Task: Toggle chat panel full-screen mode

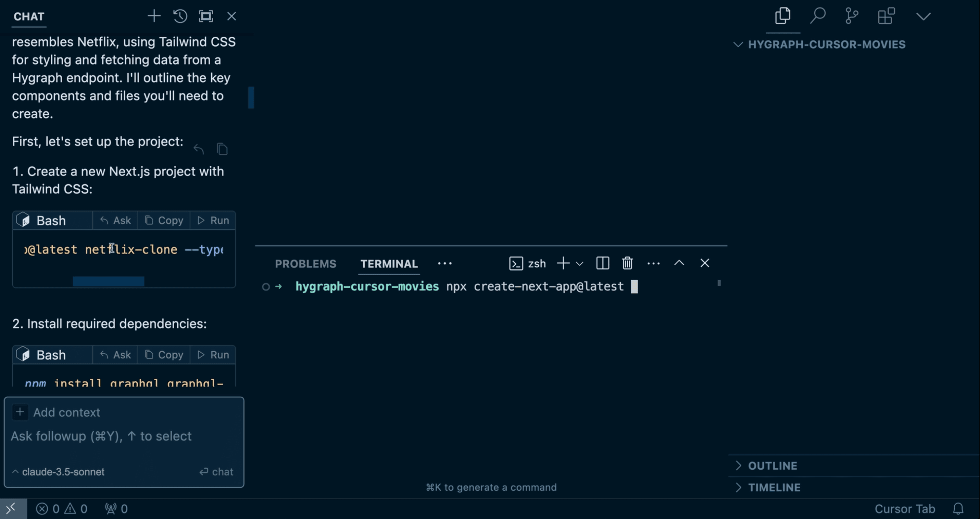Action: coord(206,16)
